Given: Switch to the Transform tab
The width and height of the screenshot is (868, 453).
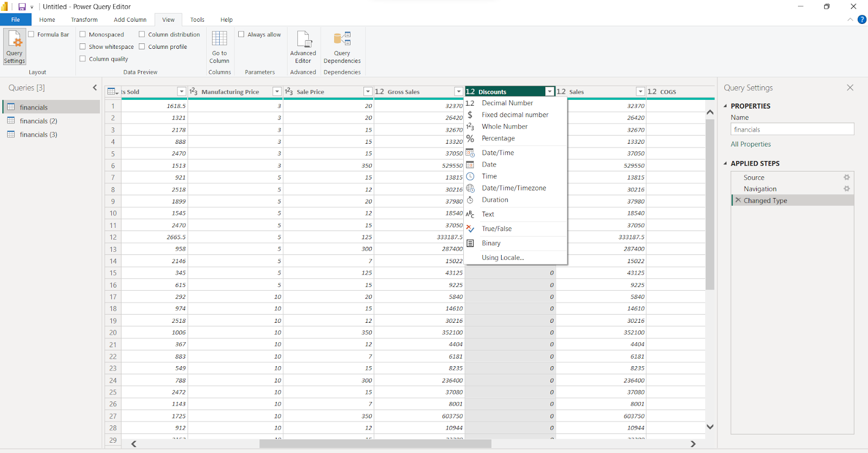Looking at the screenshot, I should tap(84, 20).
